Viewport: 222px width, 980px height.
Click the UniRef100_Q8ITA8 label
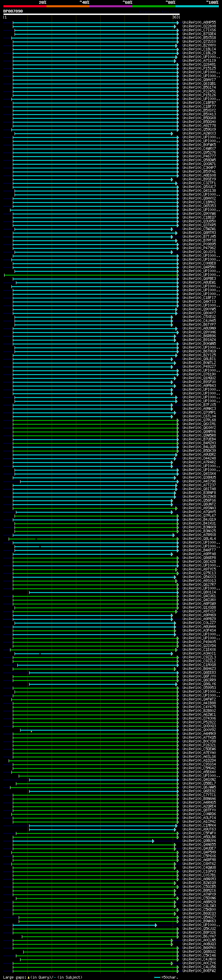click(199, 489)
